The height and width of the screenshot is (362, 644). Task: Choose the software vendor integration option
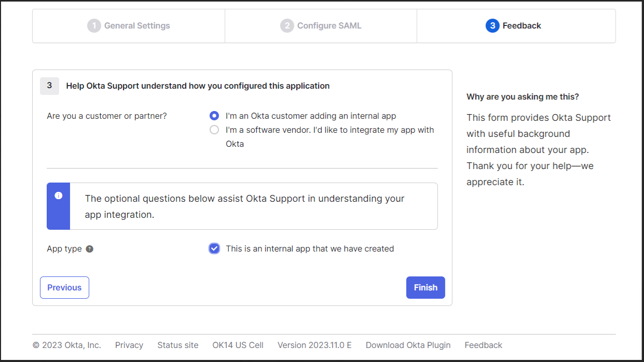pos(214,129)
